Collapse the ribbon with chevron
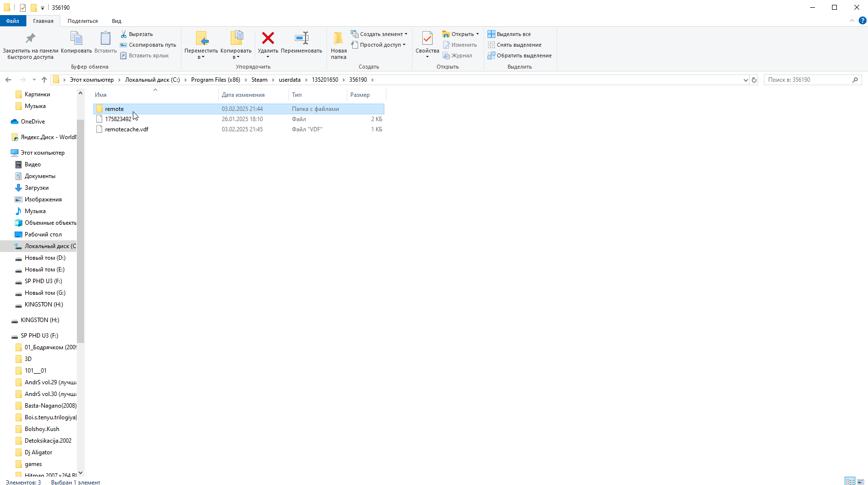This screenshot has width=868, height=485. (x=851, y=20)
